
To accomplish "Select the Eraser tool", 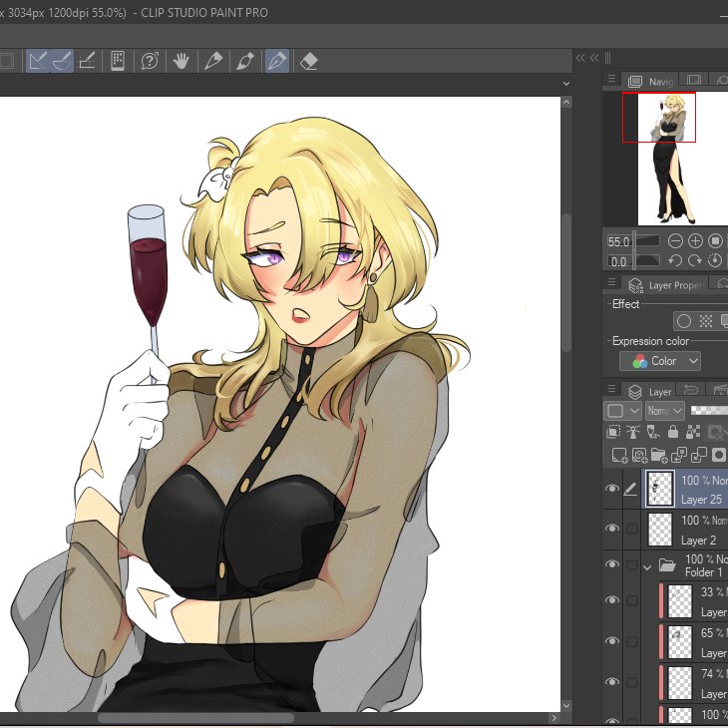I will click(x=309, y=61).
